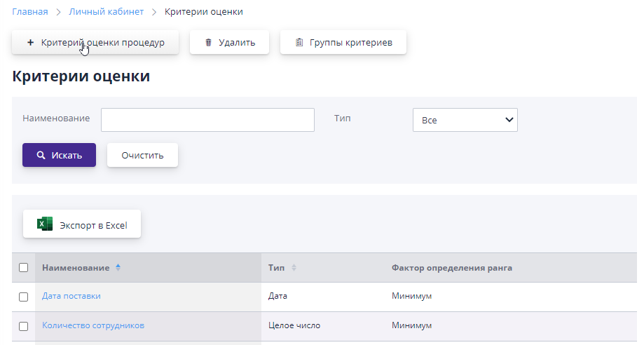Image resolution: width=644 pixels, height=345 pixels.
Task: Open the Количество сотрудников criterion link
Action: pos(93,325)
